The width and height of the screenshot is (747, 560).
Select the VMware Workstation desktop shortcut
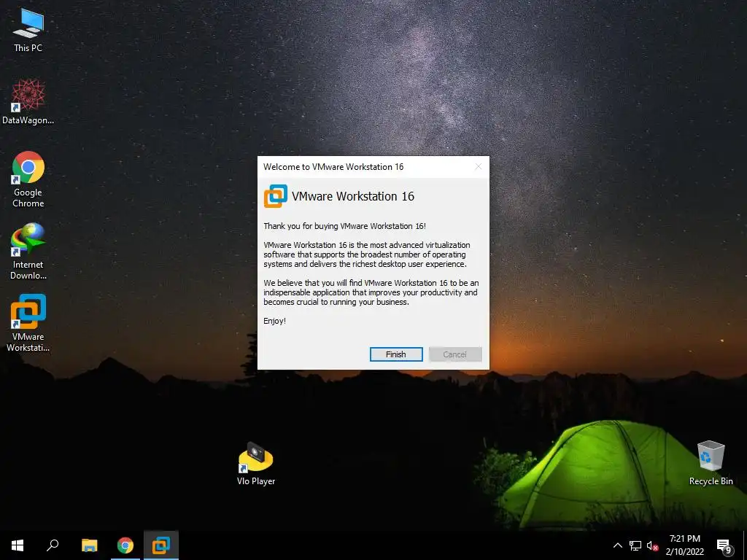[x=28, y=323]
